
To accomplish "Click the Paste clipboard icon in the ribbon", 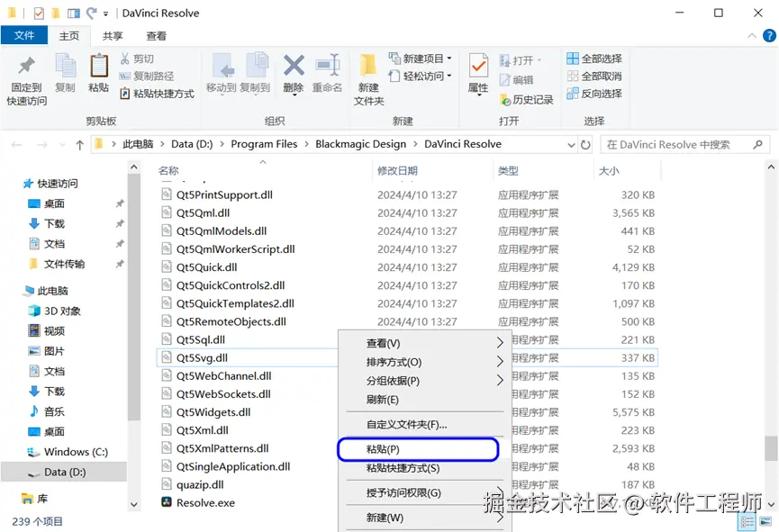I will [98, 66].
